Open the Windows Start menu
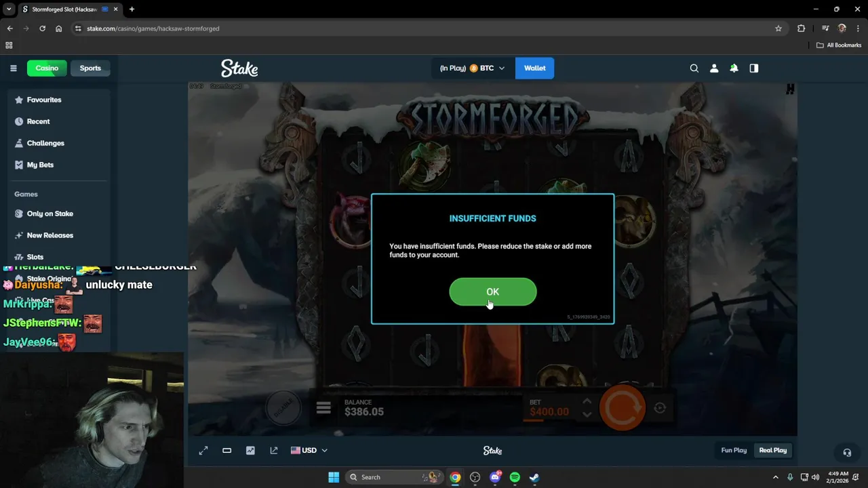 334,477
